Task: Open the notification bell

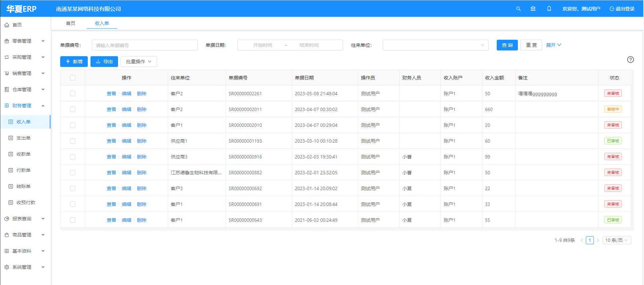Action: (x=549, y=9)
